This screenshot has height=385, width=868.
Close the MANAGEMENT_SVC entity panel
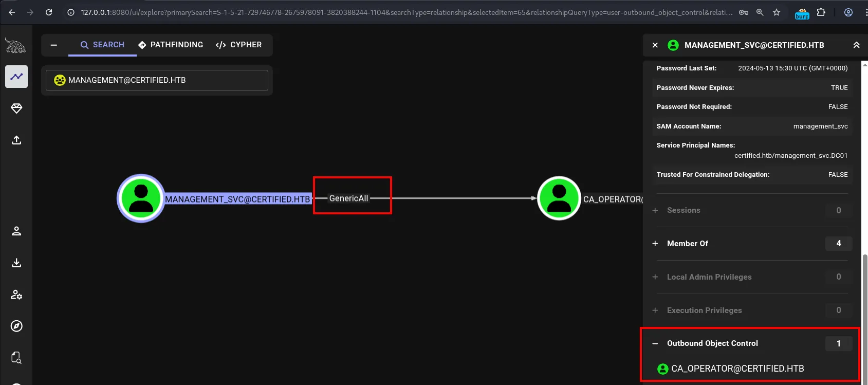coord(655,45)
